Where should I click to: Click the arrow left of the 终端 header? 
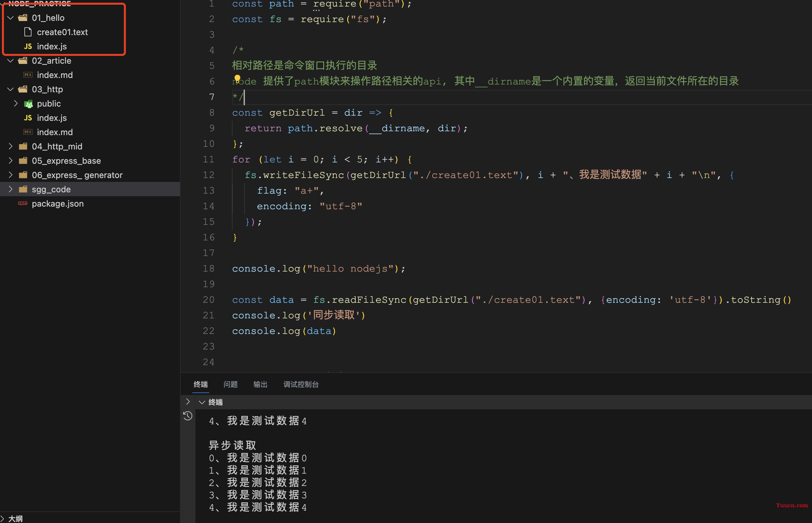pos(188,402)
